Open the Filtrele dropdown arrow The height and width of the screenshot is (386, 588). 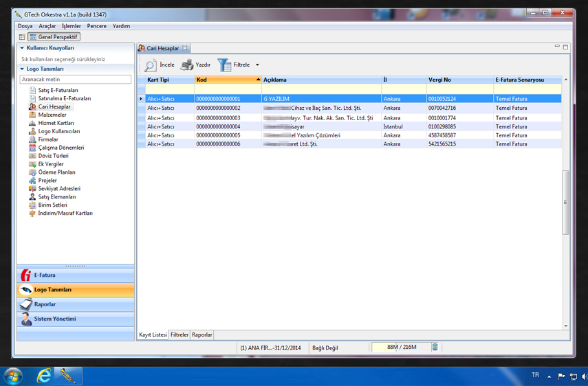pos(258,65)
